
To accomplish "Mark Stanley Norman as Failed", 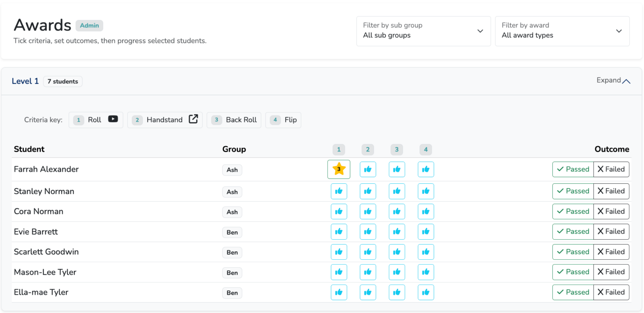I will (611, 191).
